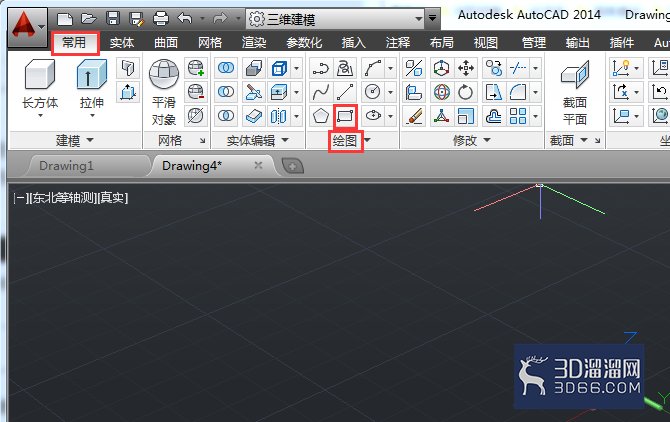The width and height of the screenshot is (670, 422).
Task: Expand the 建模 panel
Action: coord(75,140)
